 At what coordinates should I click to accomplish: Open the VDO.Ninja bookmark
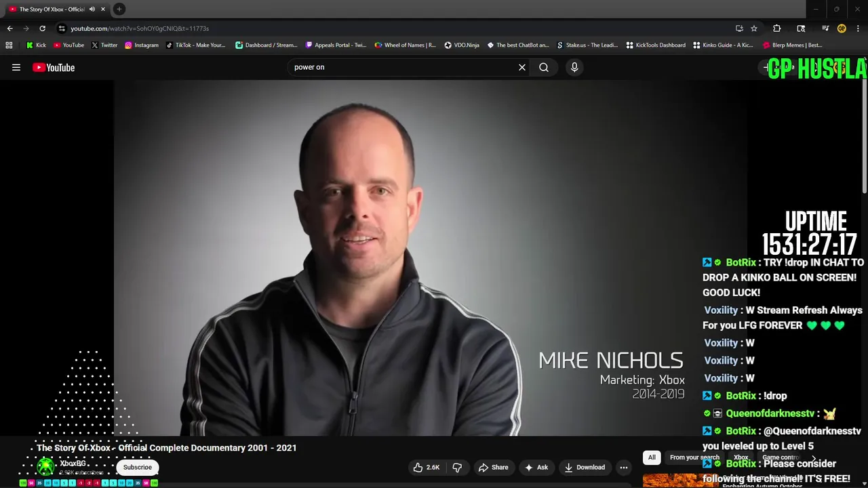click(x=462, y=45)
